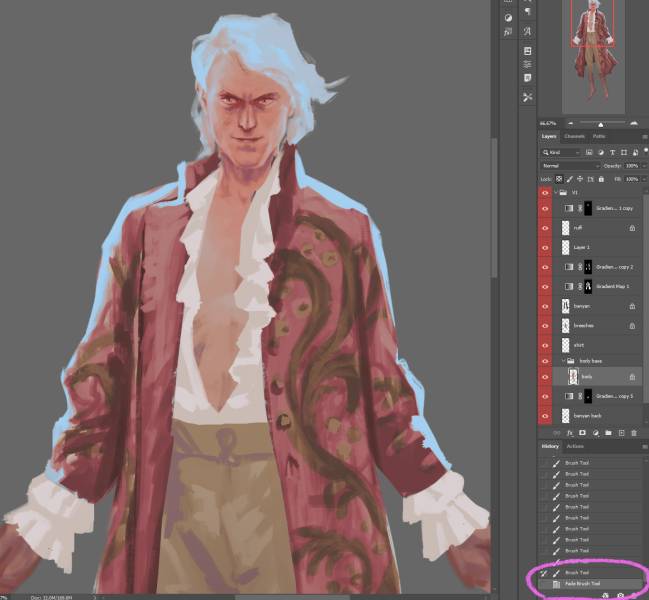Hide the banyan layer
Viewport: 649px width, 600px height.
point(545,306)
